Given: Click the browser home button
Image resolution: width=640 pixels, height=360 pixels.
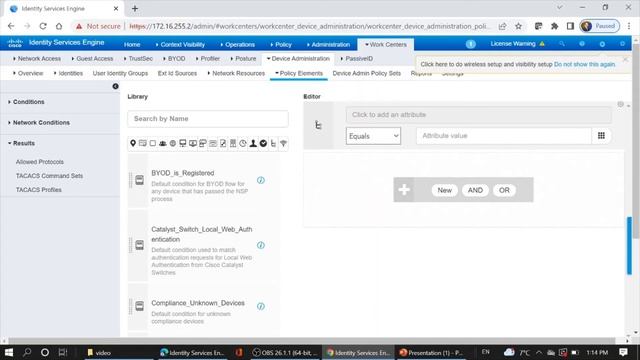Looking at the screenshot, I should tap(59, 26).
